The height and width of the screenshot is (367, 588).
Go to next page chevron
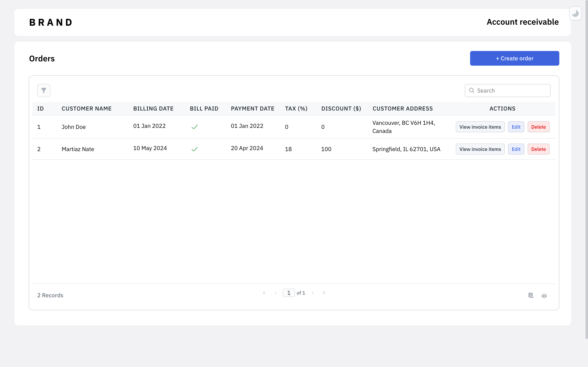312,293
